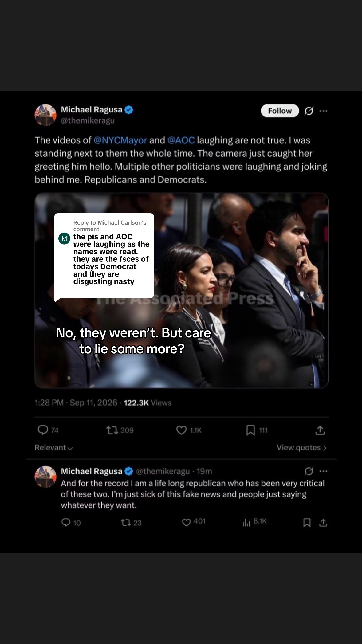Click the reply icon with 74 replies
Screen dimensions: 362x644
tap(43, 430)
